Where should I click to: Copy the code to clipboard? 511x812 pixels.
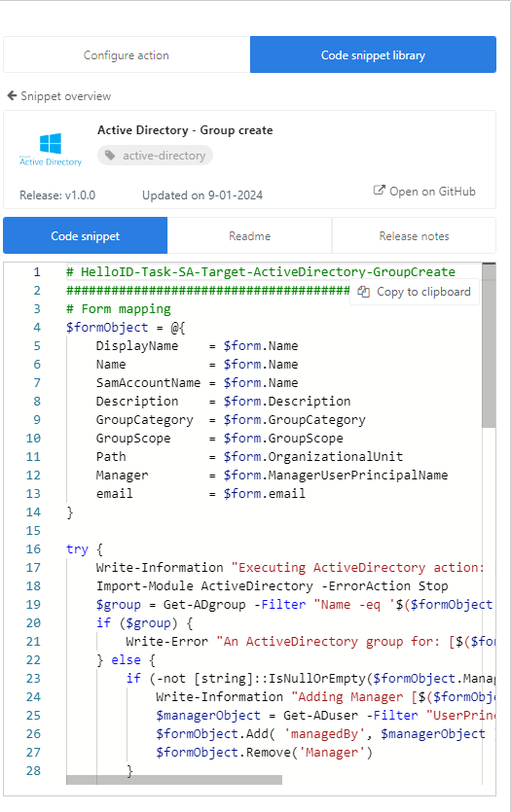point(415,292)
